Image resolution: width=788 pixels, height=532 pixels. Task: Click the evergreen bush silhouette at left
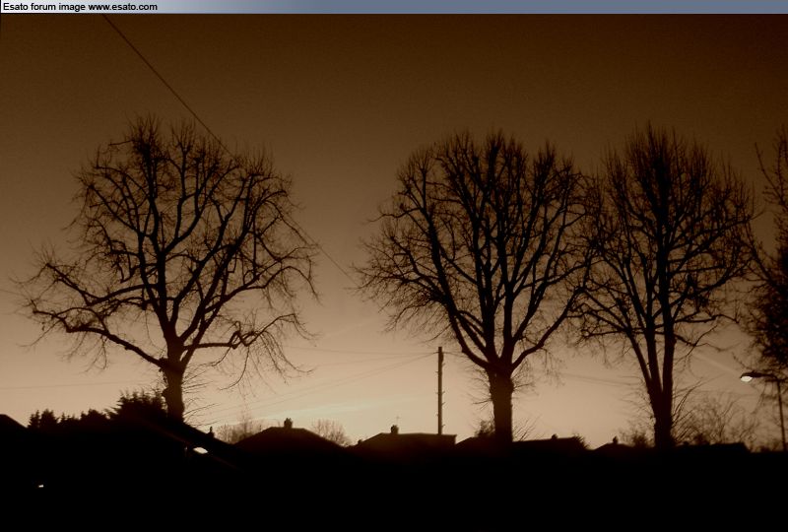click(138, 404)
